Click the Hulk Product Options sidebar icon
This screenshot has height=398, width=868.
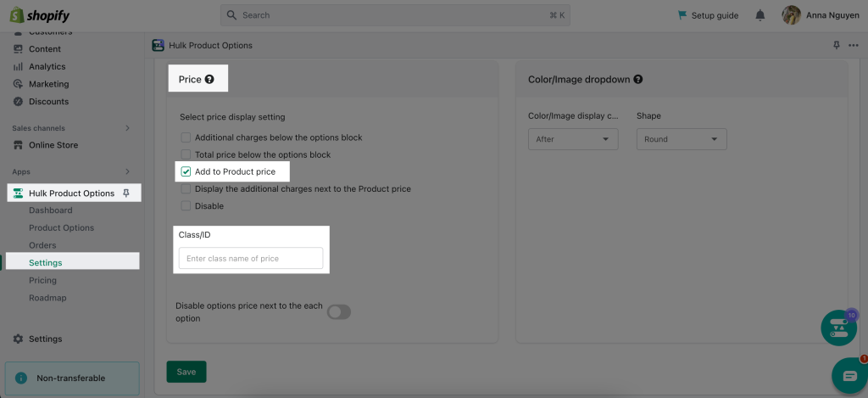(18, 193)
